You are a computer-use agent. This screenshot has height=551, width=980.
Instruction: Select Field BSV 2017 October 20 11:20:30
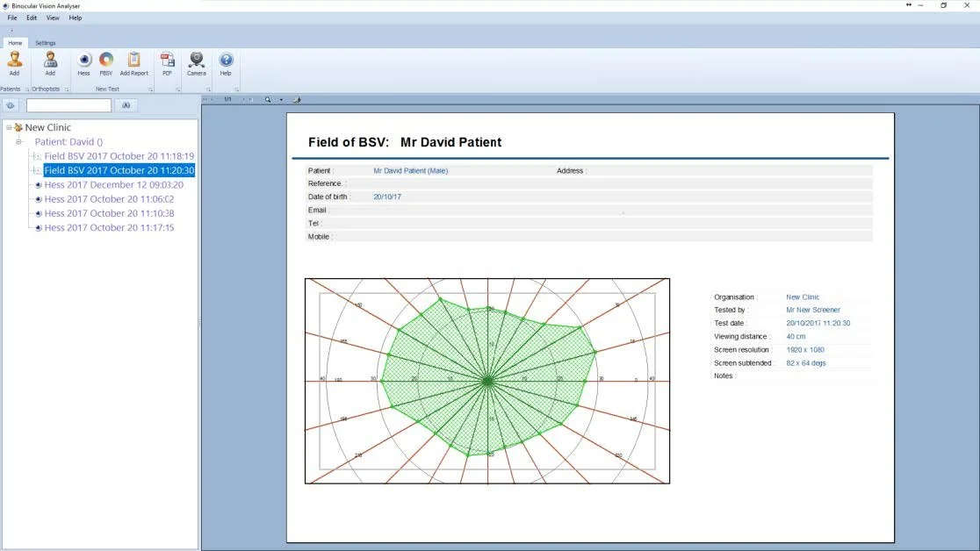119,170
